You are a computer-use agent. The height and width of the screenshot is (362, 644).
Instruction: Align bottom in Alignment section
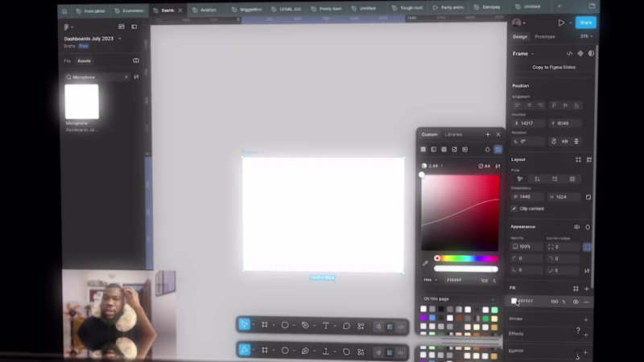point(576,105)
